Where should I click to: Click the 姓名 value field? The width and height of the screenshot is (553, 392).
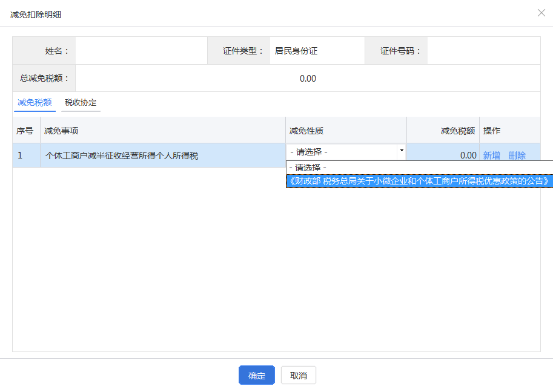(141, 51)
